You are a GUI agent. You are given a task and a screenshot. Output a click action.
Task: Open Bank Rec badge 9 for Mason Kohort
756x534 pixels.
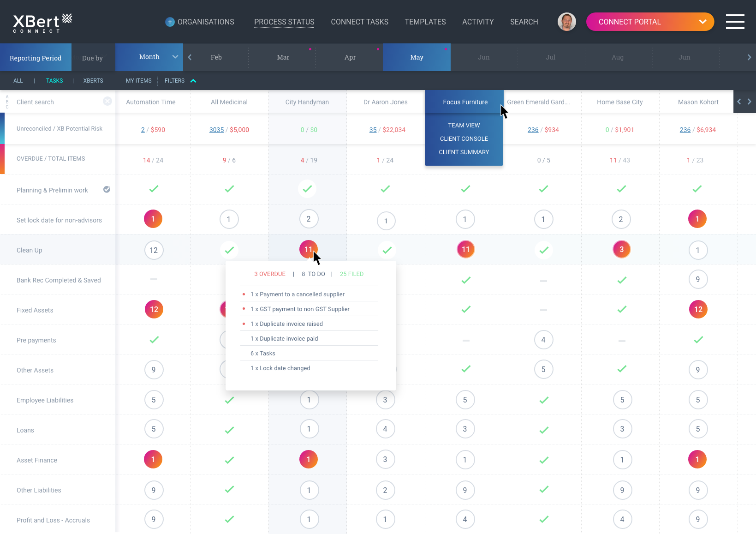pyautogui.click(x=698, y=279)
